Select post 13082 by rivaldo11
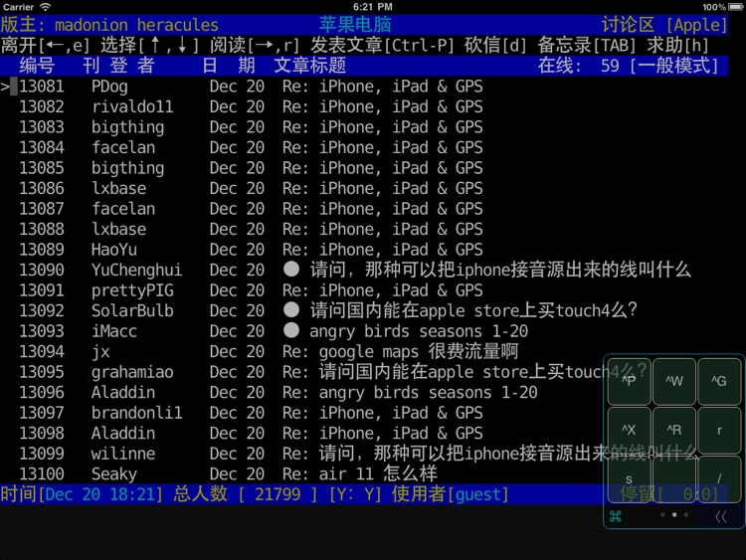 364,107
